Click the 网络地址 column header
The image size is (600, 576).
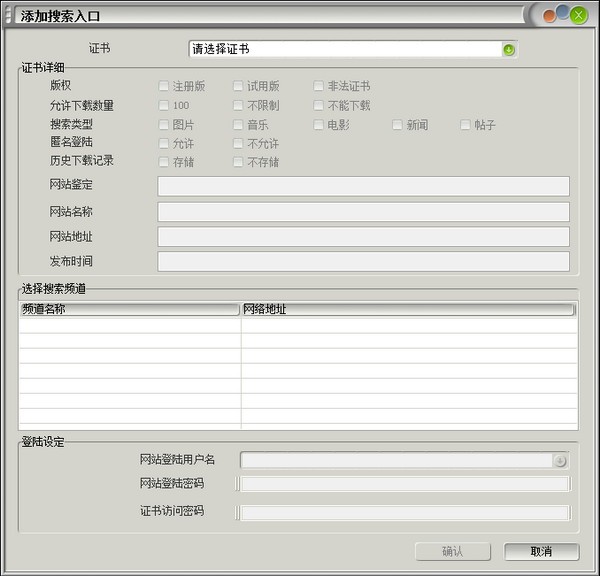click(408, 309)
